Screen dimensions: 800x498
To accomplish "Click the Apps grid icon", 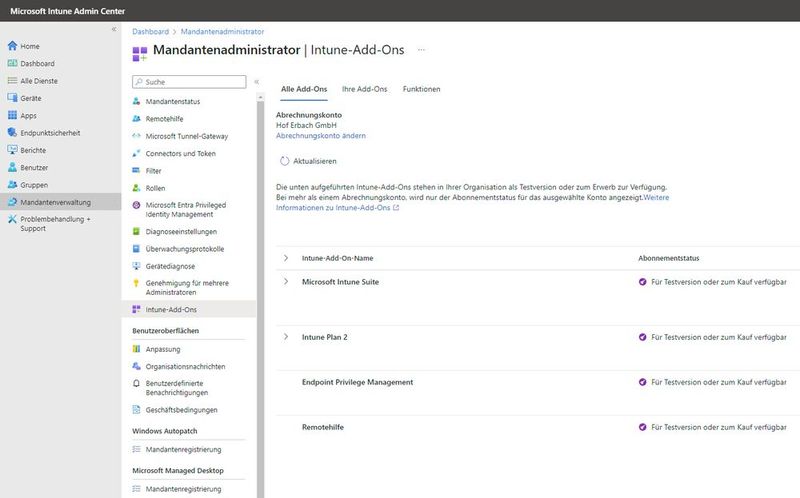I will [12, 115].
